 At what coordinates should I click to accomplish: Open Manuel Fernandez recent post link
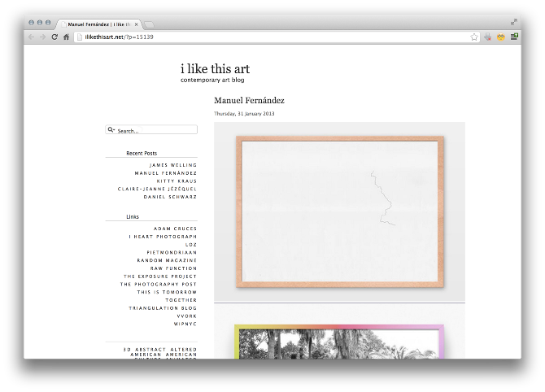click(x=166, y=173)
